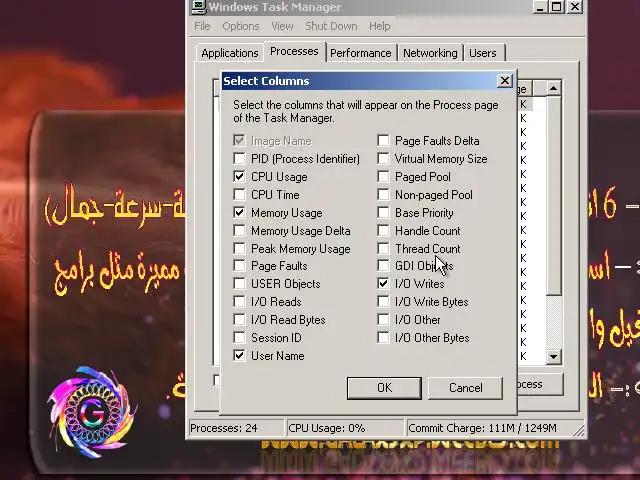Check I/O Other Bytes option
The width and height of the screenshot is (640, 480).
(x=383, y=337)
